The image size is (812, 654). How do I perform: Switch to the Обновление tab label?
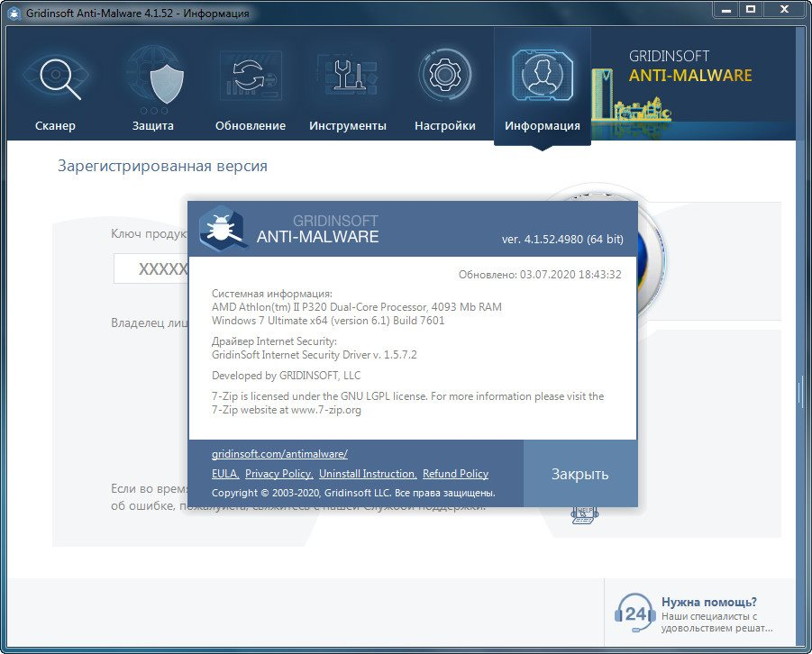251,126
